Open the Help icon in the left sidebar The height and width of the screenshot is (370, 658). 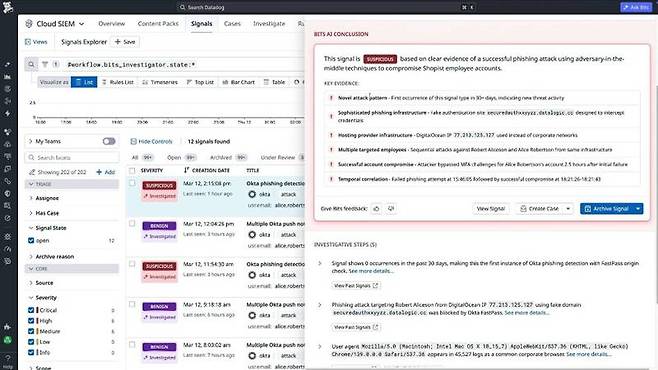point(8,361)
